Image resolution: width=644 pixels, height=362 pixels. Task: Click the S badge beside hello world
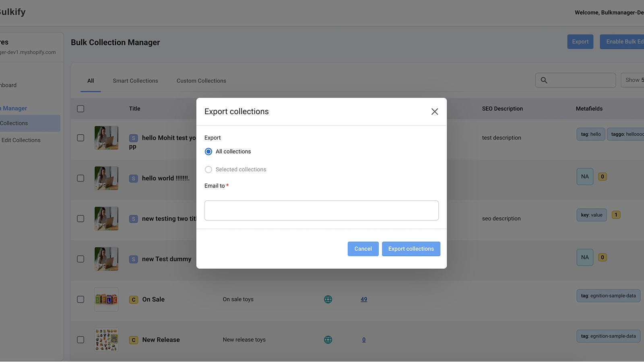[x=134, y=179]
